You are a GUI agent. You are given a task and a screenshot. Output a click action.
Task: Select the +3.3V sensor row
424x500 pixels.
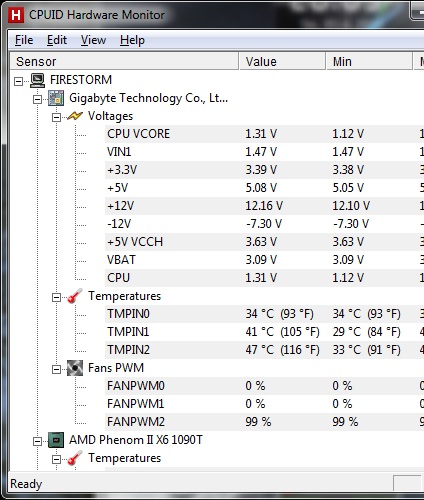[264, 170]
